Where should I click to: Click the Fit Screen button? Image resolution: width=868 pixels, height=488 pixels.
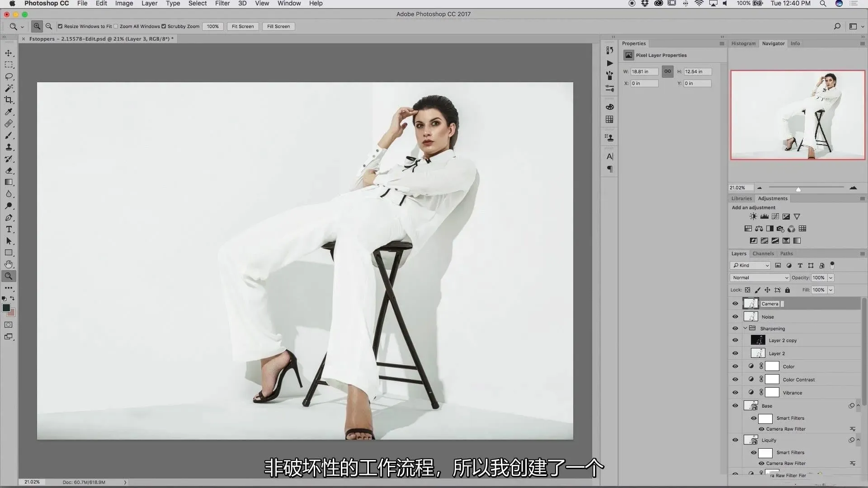click(243, 26)
